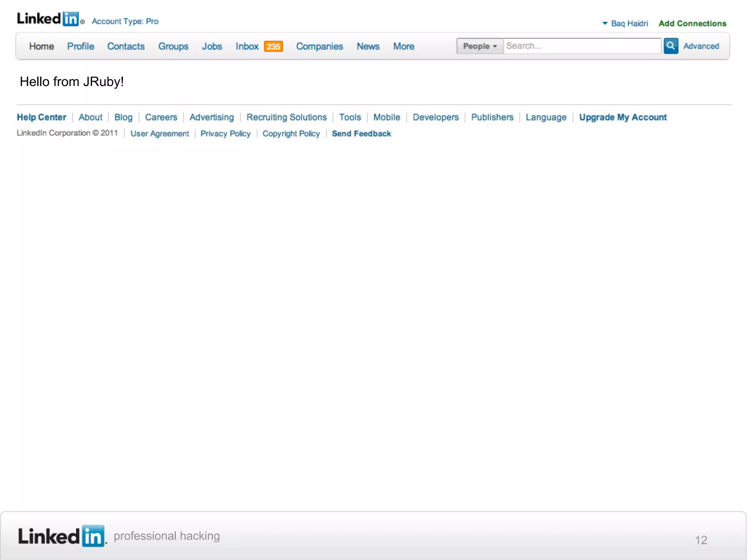
Task: Click the LinkedIn logo at top left
Action: click(x=48, y=19)
